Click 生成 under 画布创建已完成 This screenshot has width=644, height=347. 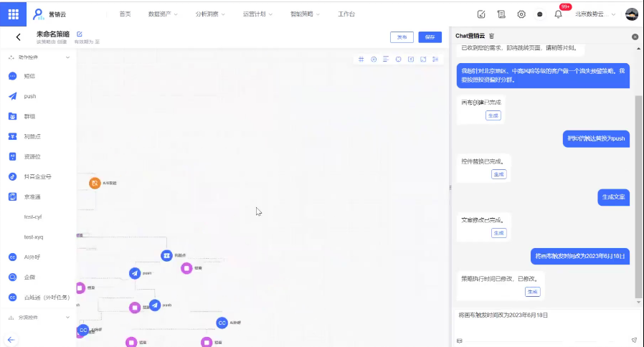pos(493,116)
